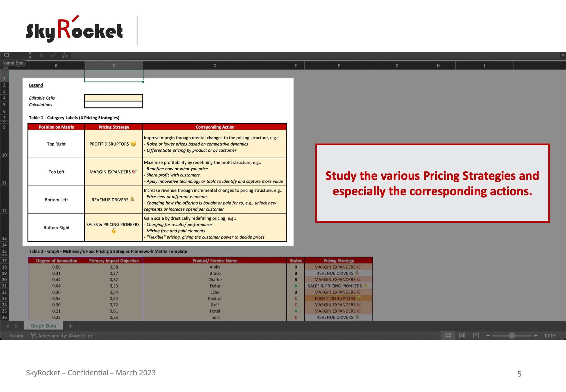Click the Foxtrot row PROFIT DISRUPTORS strategy cell
Screen dimensions: 566x392
pos(339,298)
